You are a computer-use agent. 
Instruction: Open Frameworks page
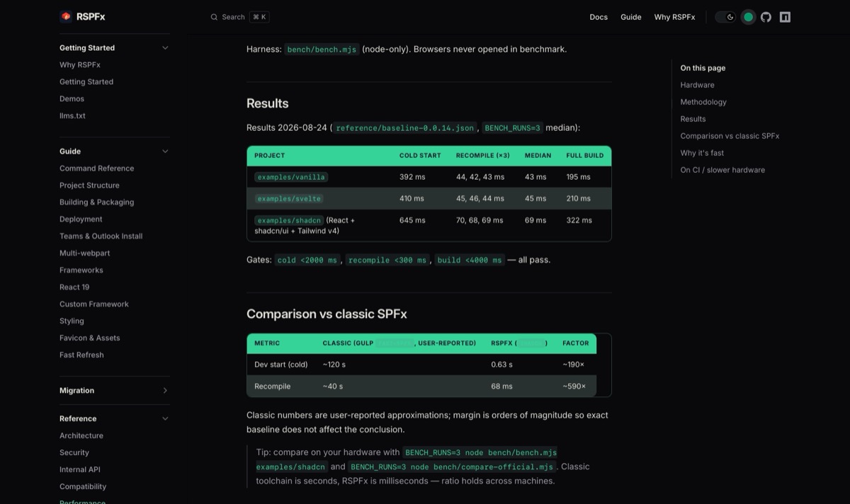pyautogui.click(x=81, y=270)
